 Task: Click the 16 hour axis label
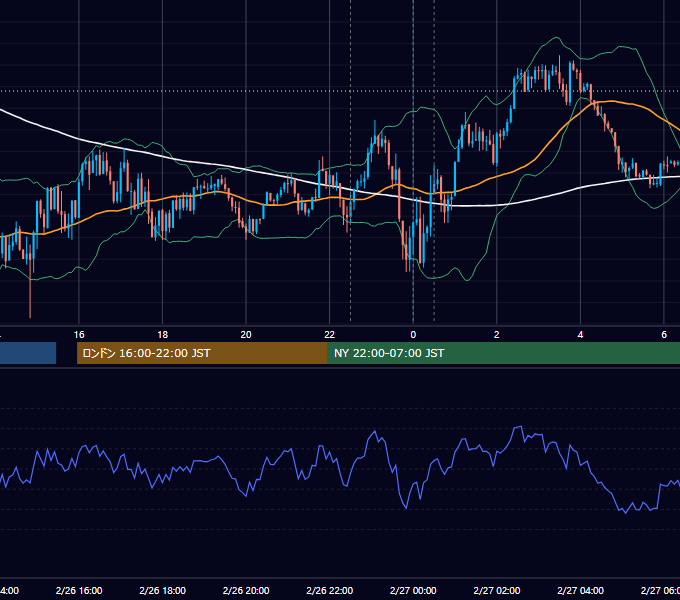pos(79,334)
